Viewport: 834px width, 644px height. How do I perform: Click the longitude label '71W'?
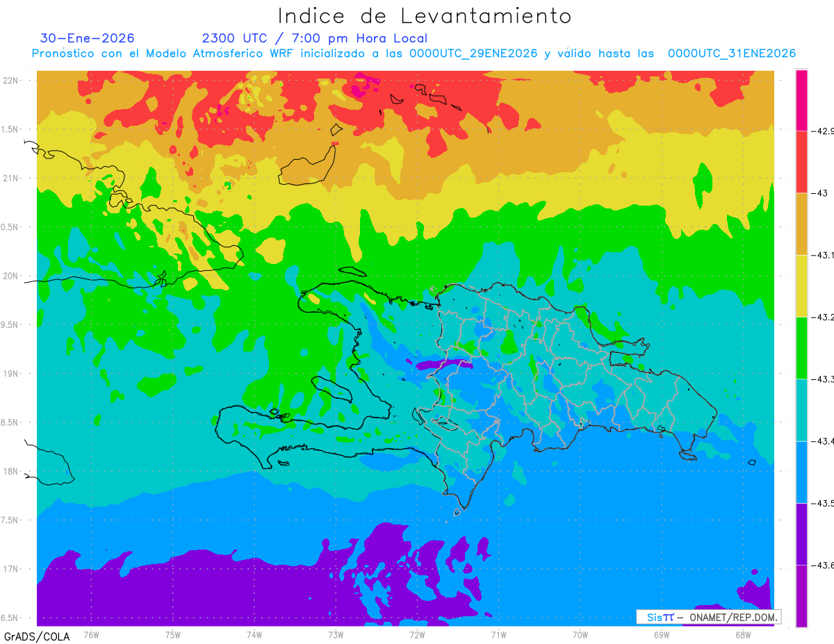click(x=499, y=634)
